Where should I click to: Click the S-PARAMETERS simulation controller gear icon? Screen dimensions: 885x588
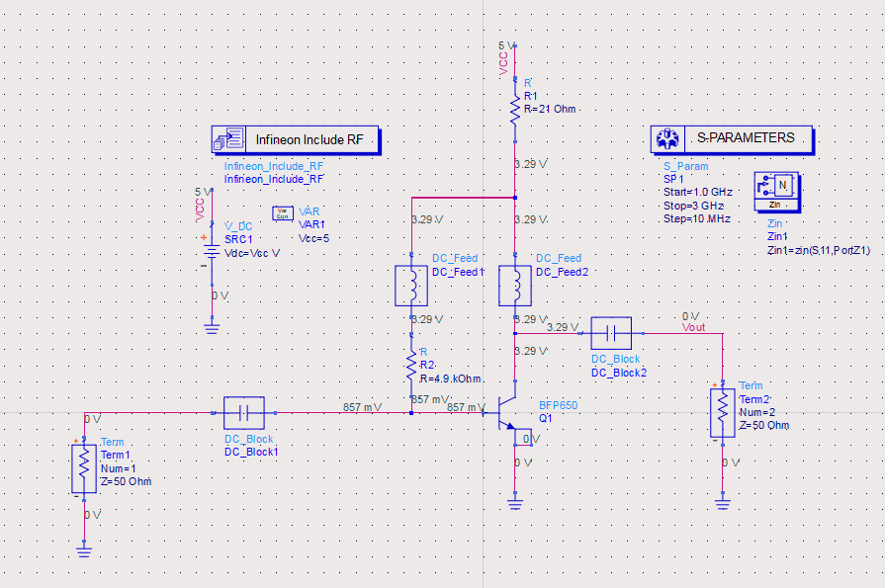coord(666,139)
